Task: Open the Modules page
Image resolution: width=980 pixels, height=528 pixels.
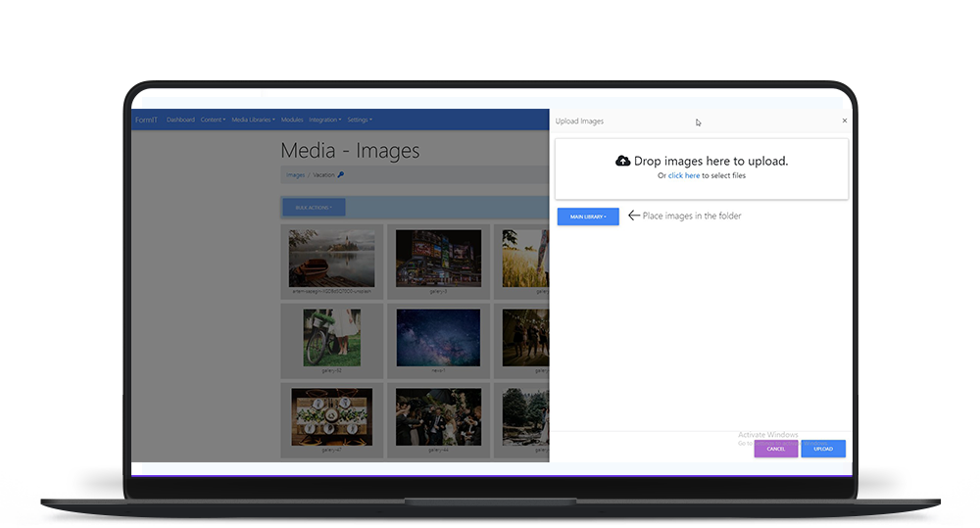Action: click(292, 120)
